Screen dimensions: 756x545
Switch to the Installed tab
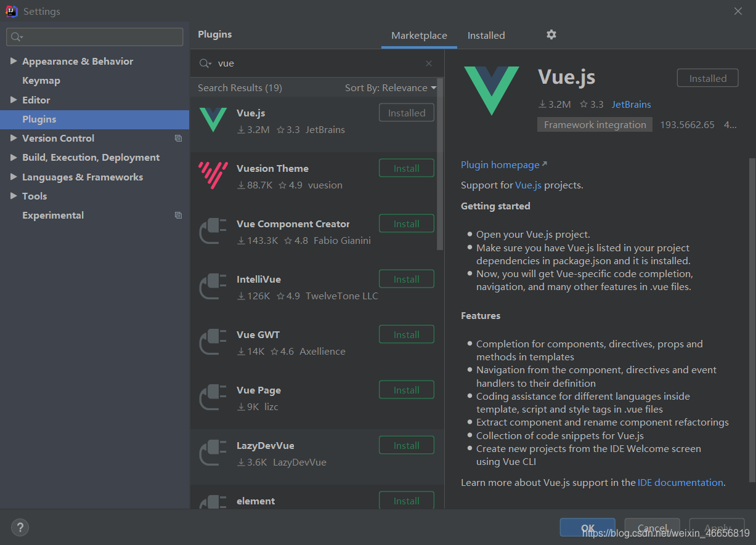coord(486,36)
